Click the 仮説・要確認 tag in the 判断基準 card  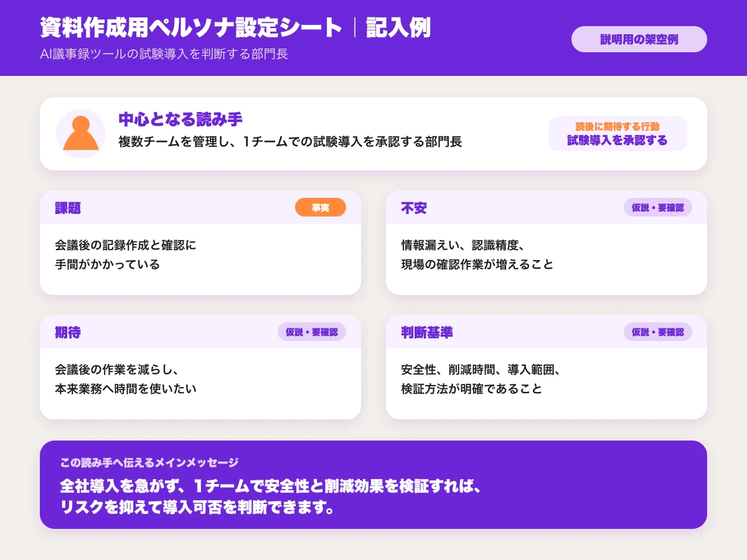pyautogui.click(x=658, y=332)
